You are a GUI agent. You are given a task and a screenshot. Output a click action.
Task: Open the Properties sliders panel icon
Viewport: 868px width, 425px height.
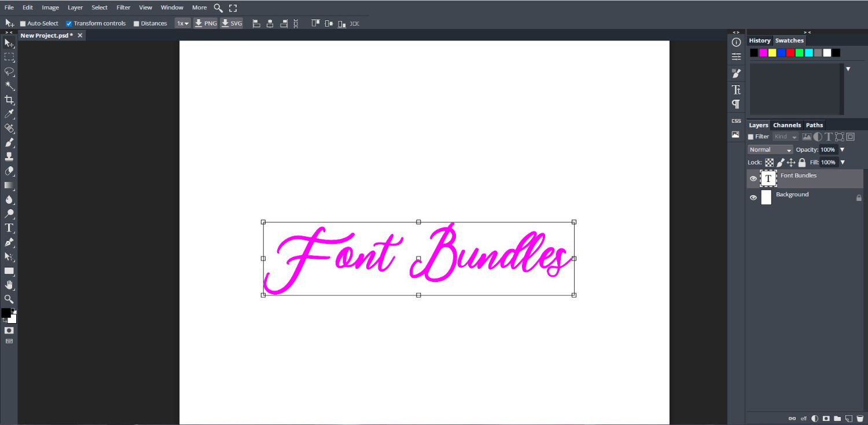point(736,57)
